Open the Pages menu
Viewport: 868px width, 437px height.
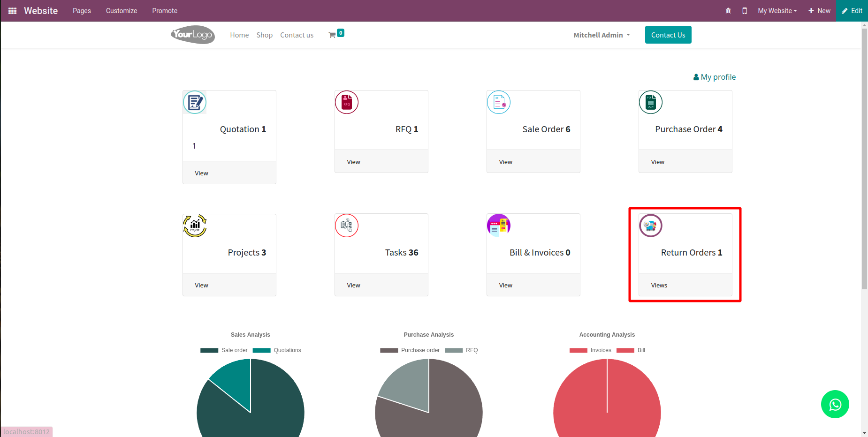82,11
